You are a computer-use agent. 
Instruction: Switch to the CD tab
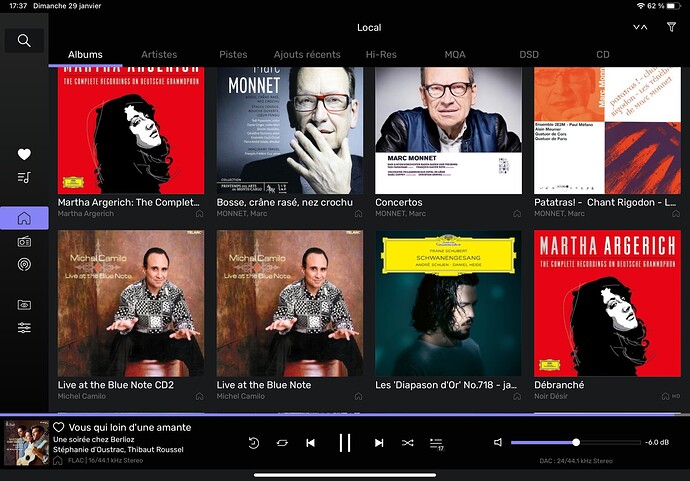click(x=603, y=55)
